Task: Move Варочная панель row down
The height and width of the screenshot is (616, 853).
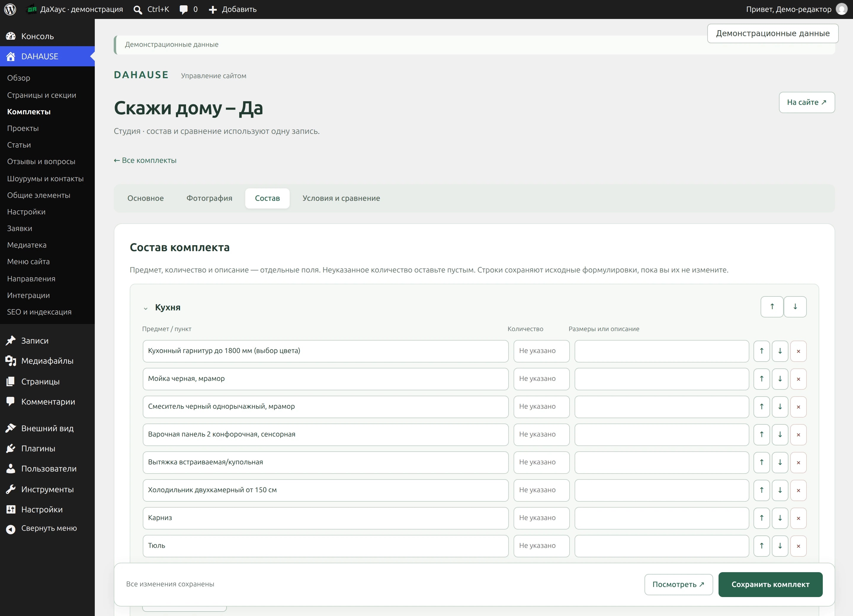Action: [x=780, y=434]
